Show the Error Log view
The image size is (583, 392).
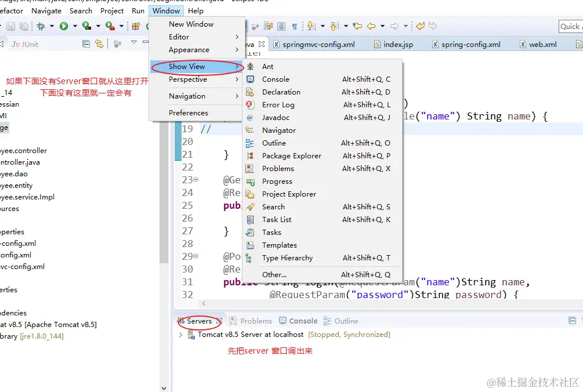[x=323, y=105]
